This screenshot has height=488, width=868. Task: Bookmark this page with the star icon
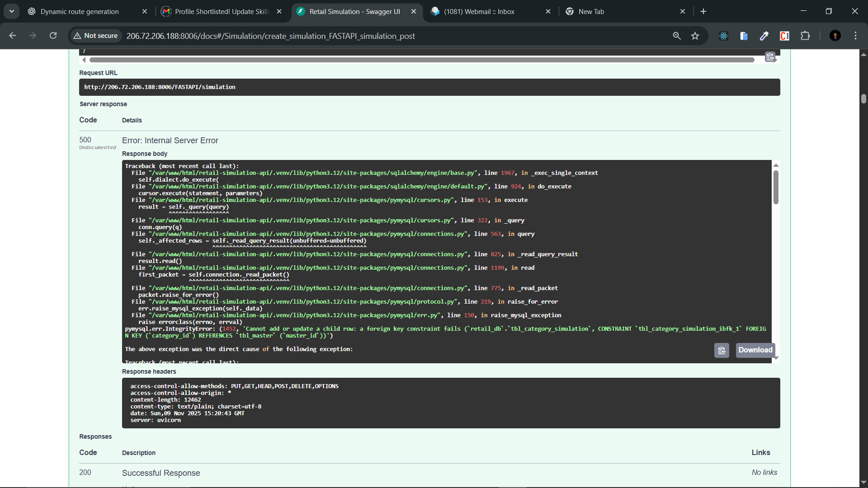[695, 36]
